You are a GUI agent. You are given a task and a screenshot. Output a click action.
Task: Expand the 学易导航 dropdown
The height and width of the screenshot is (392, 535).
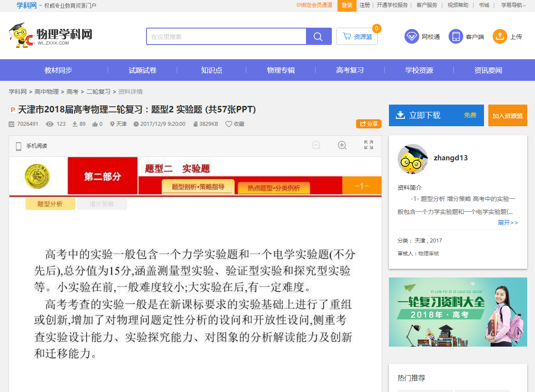coord(513,5)
